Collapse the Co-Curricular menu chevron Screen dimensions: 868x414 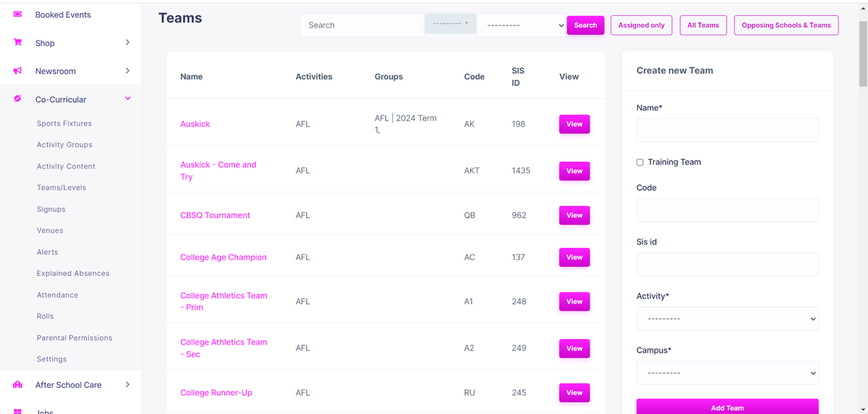(x=128, y=99)
